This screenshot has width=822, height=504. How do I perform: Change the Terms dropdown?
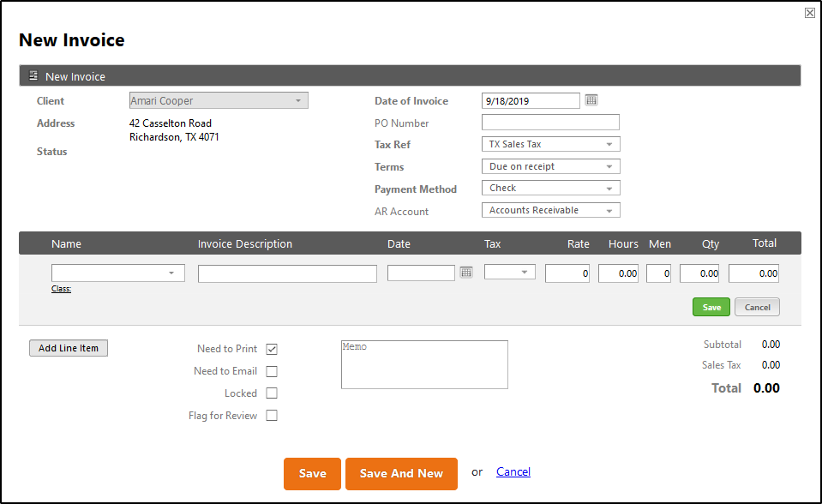tap(611, 165)
